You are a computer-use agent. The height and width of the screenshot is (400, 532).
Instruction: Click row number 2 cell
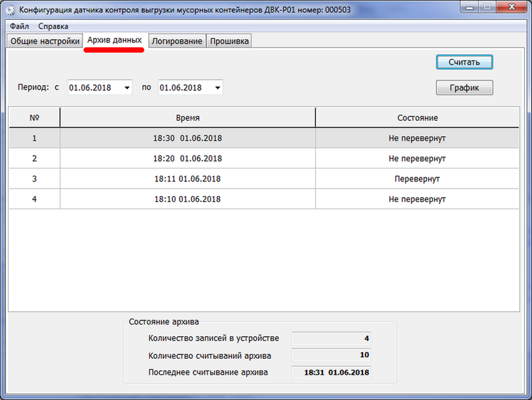click(35, 158)
